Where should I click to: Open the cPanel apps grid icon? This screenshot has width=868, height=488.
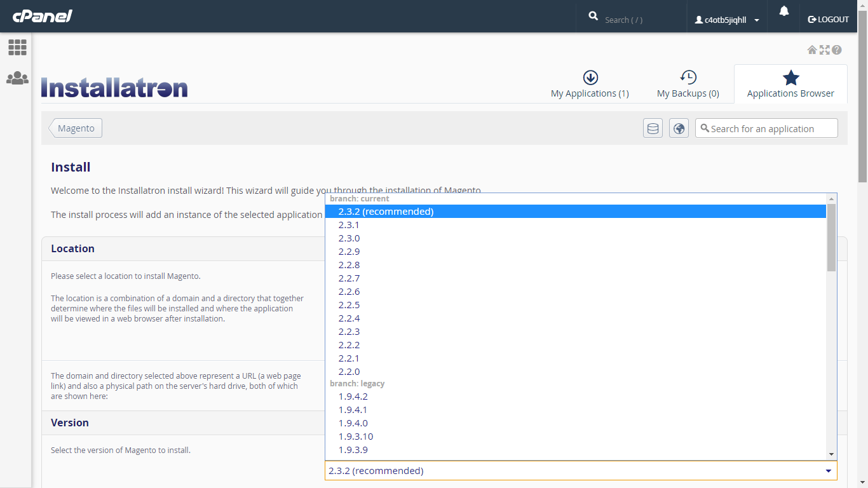[x=17, y=47]
